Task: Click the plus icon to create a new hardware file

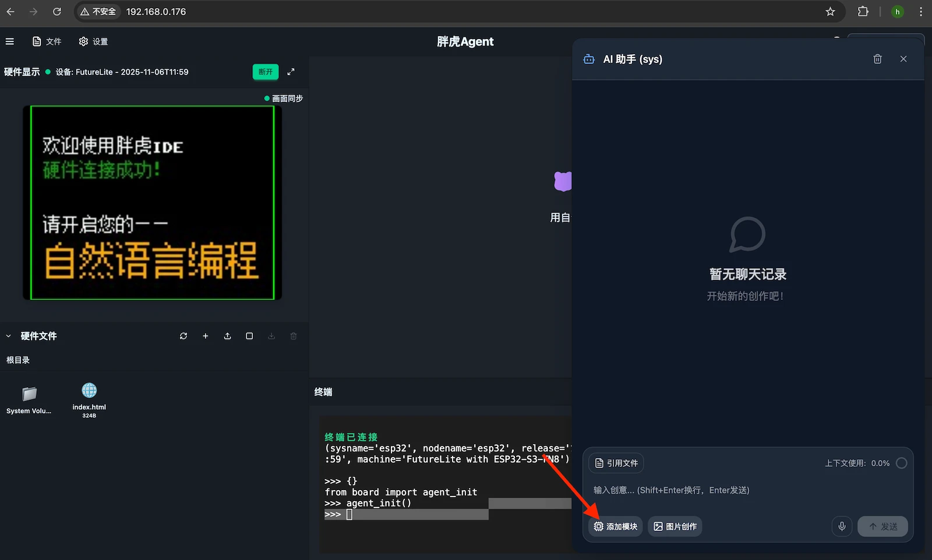Action: point(206,336)
